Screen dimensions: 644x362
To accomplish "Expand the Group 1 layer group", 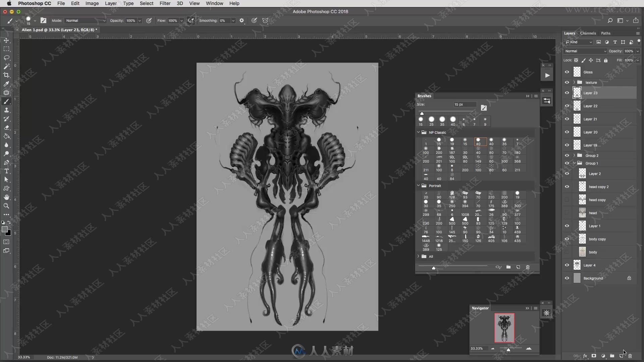I will tap(574, 163).
